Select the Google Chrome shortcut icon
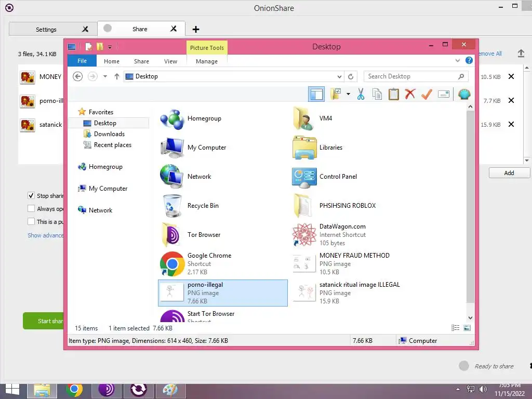The height and width of the screenshot is (399, 532). pos(172,263)
